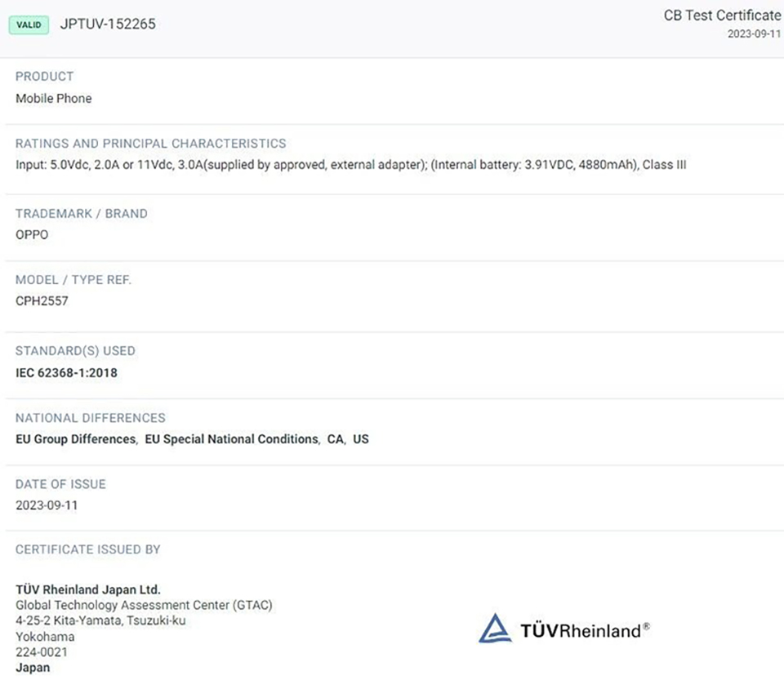Select certificate number JPTUV-152265
Image resolution: width=784 pixels, height=689 pixels.
click(108, 24)
